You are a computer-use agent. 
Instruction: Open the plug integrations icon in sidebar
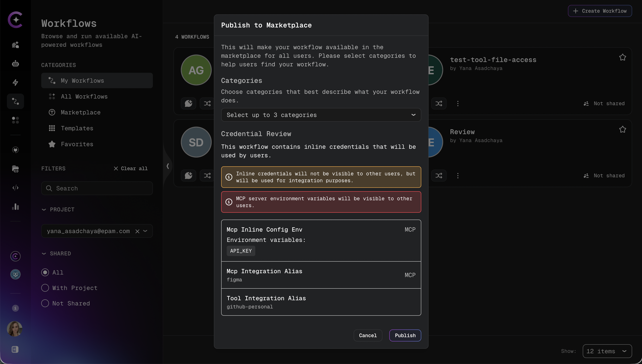click(15, 150)
